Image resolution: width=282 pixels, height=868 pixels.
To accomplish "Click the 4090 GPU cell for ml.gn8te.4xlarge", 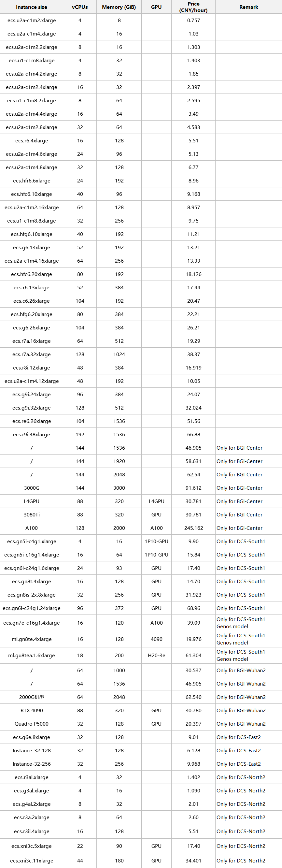I will coord(156,639).
